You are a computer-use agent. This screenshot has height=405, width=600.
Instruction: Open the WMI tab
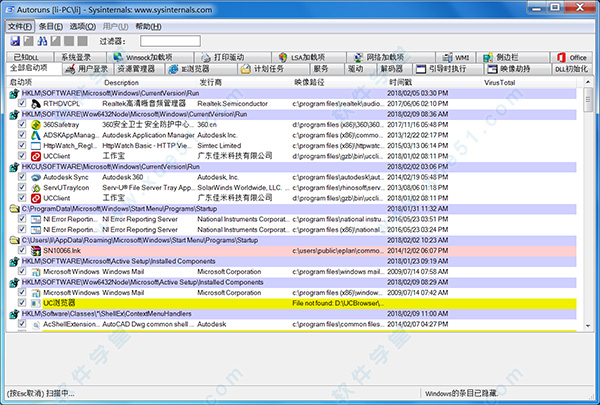click(x=456, y=57)
